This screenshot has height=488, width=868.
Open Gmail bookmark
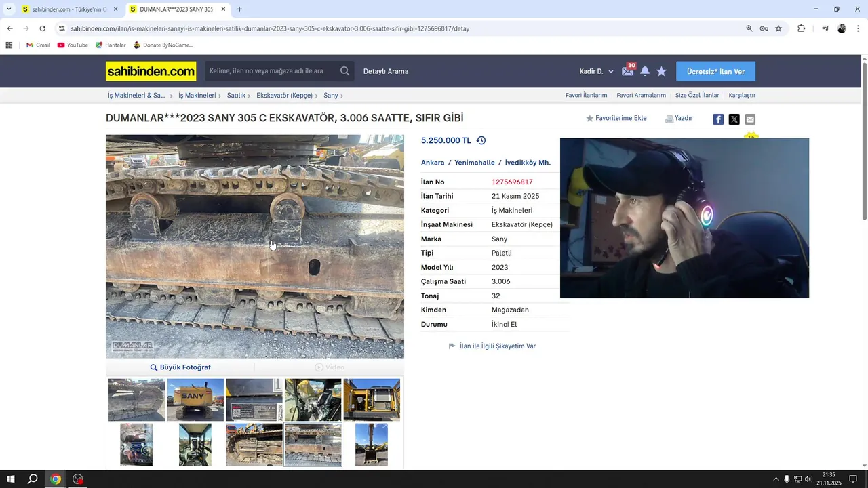pyautogui.click(x=38, y=45)
